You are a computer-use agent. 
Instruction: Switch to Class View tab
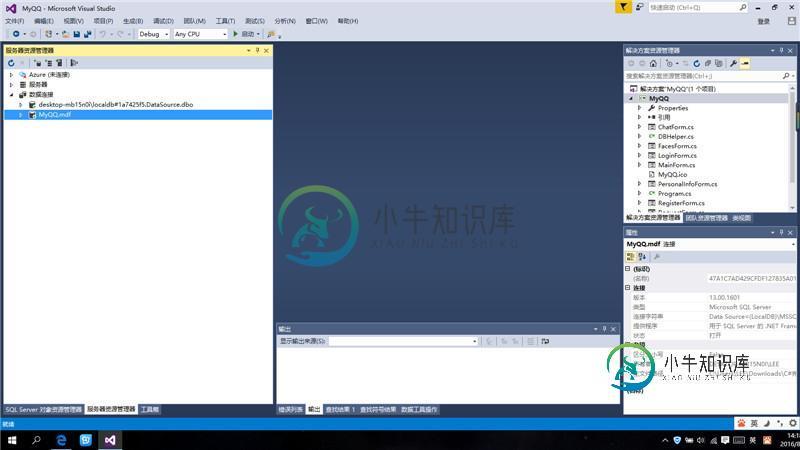tap(741, 218)
